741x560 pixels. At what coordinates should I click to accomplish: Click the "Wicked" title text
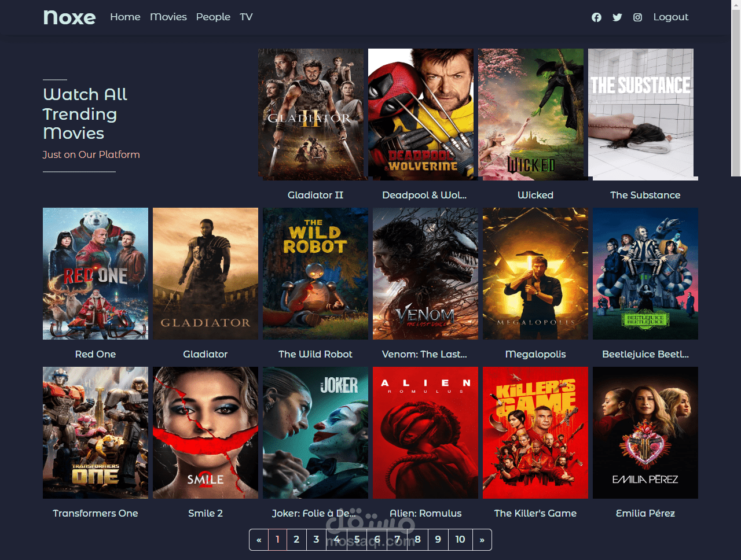coord(535,195)
